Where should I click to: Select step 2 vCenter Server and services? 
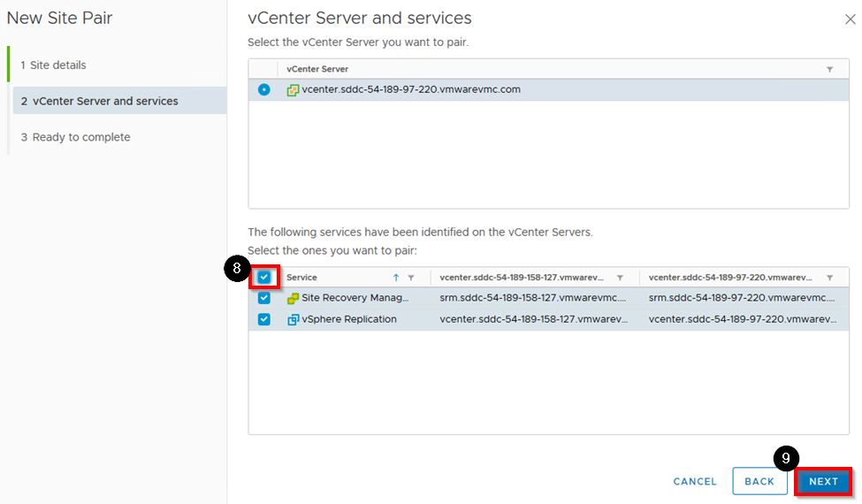[x=105, y=101]
